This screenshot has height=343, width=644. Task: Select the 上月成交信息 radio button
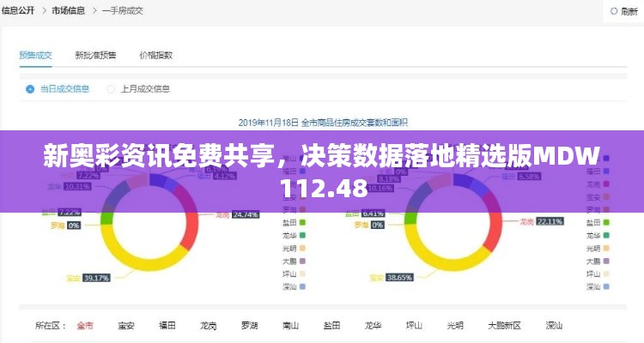click(x=111, y=88)
